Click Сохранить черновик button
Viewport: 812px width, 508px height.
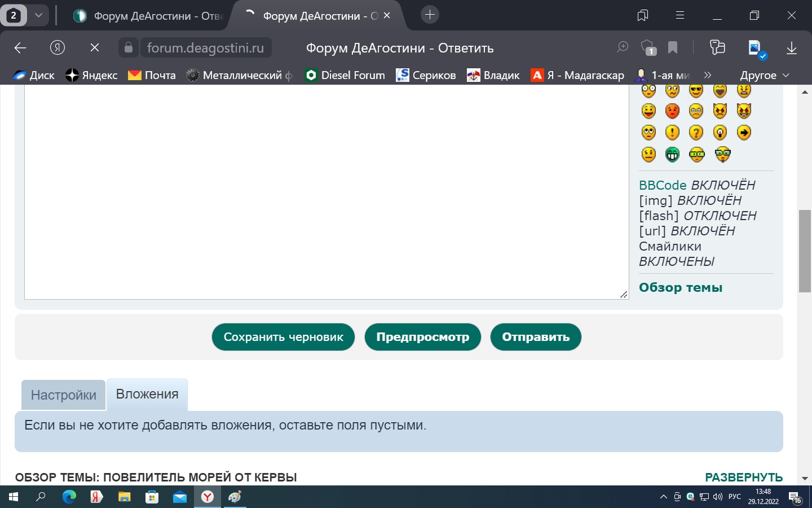(x=283, y=337)
